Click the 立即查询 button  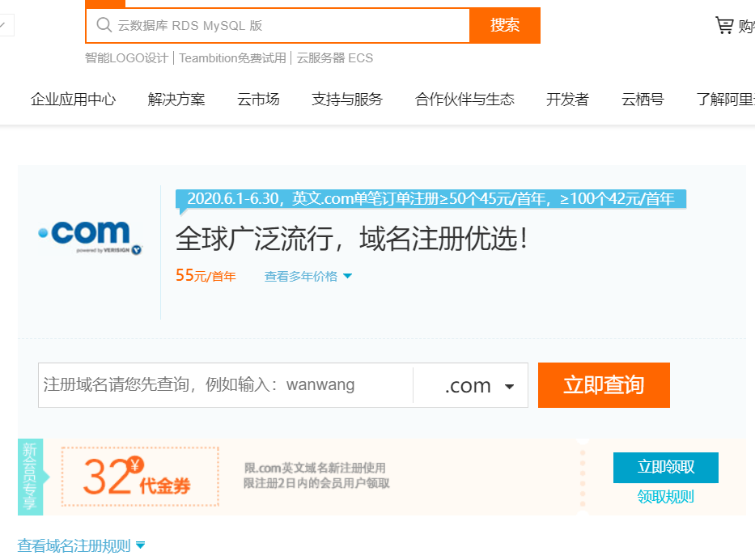click(x=604, y=385)
